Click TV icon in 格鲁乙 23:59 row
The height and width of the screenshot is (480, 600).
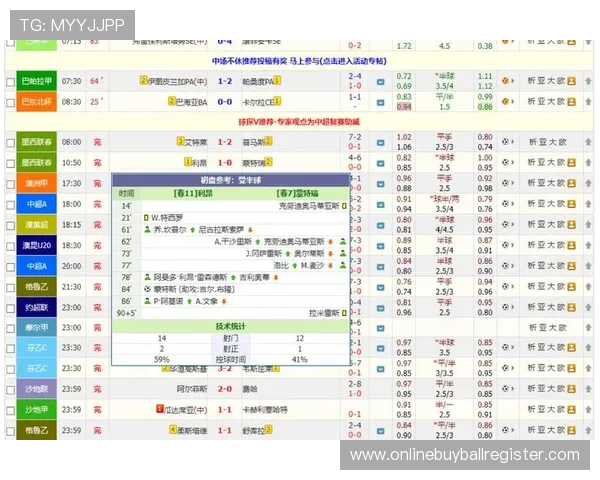coord(380,431)
